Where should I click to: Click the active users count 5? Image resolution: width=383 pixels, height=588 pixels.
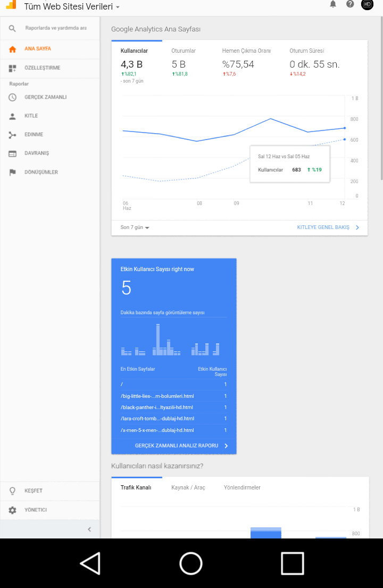click(127, 288)
